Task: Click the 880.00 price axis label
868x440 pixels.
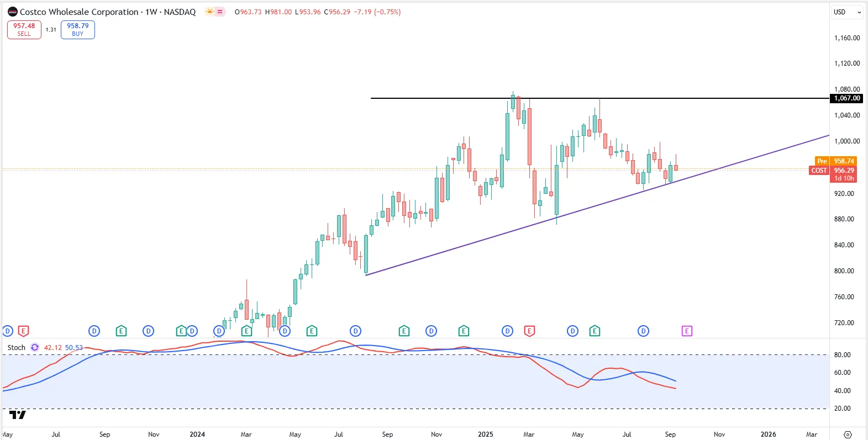Action: click(x=844, y=219)
